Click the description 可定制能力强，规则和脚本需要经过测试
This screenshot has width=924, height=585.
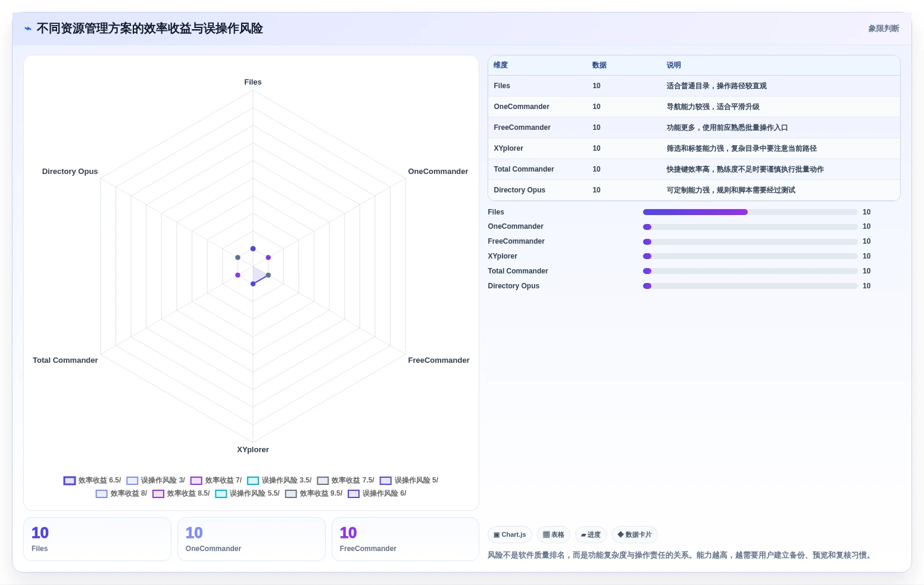click(x=731, y=190)
